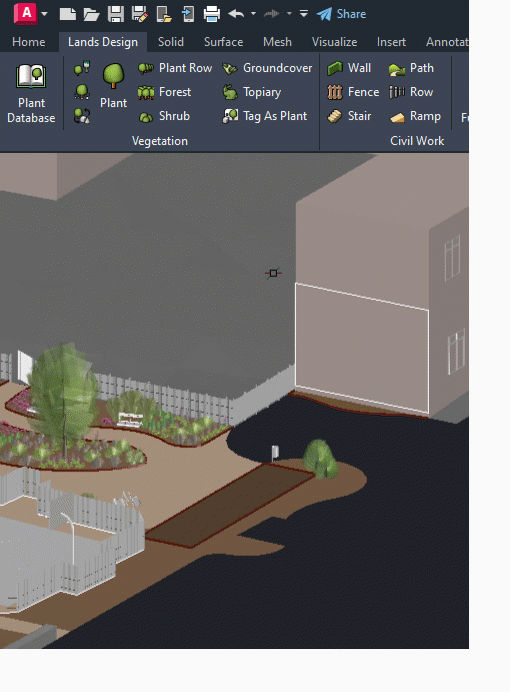Open the undo history dropdown arrow
510x692 pixels.
253,14
